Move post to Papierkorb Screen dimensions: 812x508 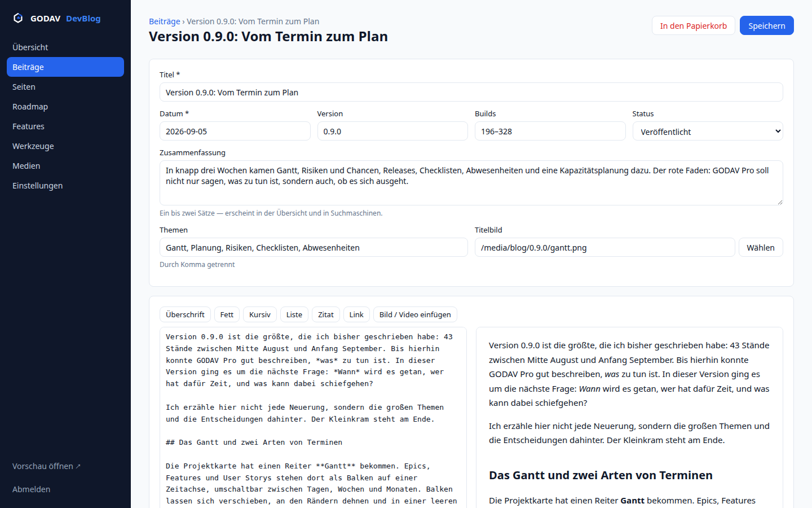tap(694, 25)
